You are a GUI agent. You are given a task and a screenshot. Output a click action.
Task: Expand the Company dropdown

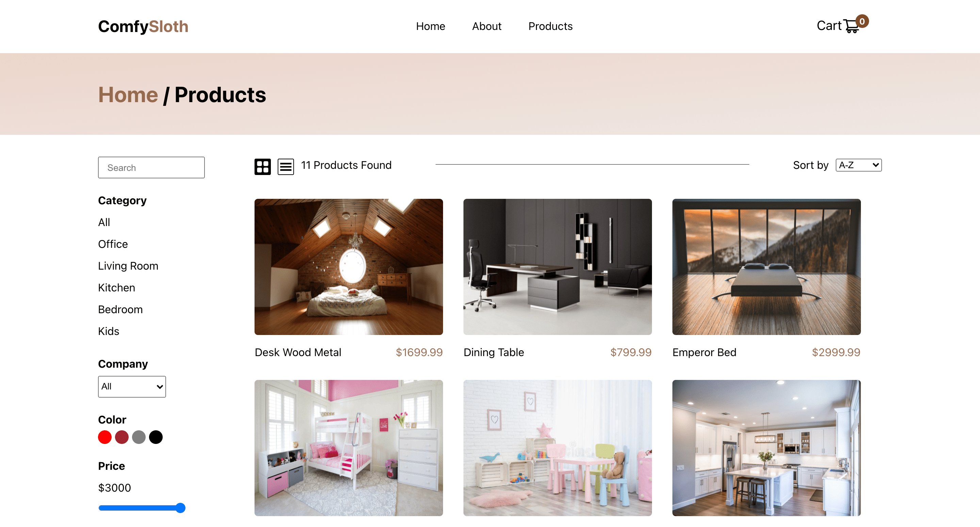[x=132, y=386]
